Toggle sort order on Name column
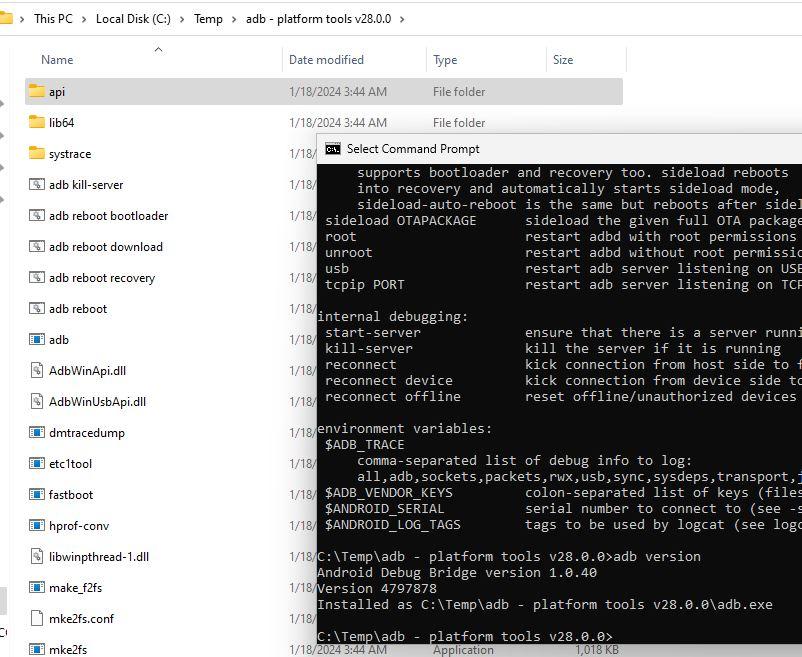This screenshot has width=802, height=657. coord(56,60)
